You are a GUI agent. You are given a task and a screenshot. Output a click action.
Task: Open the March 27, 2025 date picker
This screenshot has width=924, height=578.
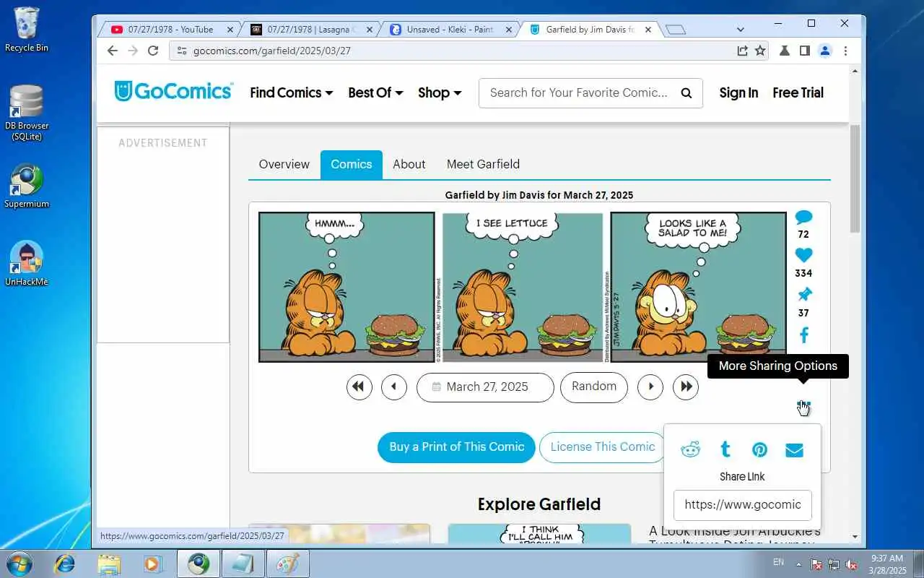(x=485, y=387)
